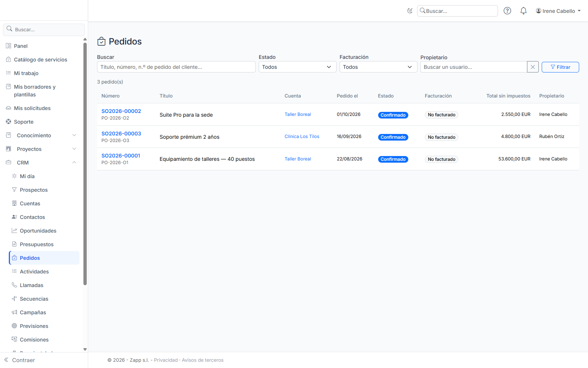Click the Contactos people icon

(x=14, y=217)
